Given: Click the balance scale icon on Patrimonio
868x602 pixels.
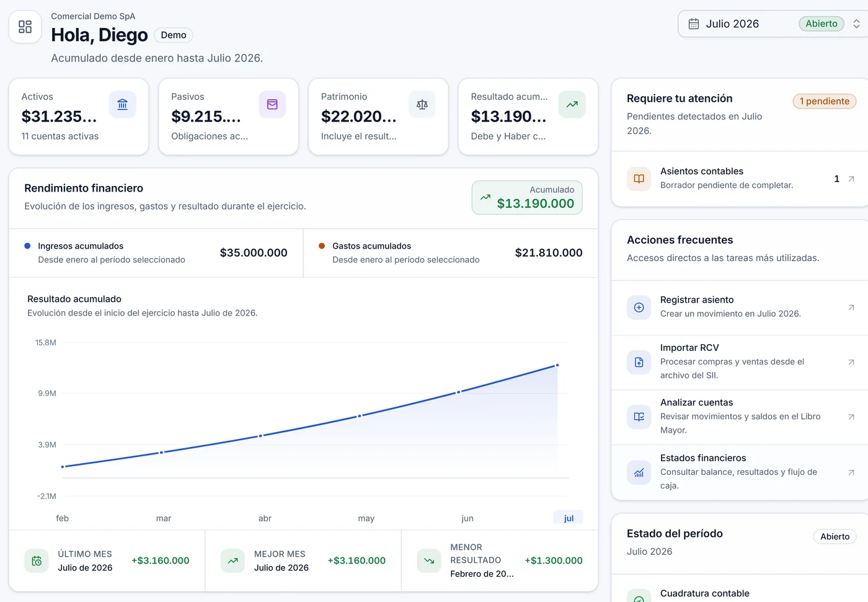Looking at the screenshot, I should [x=422, y=105].
